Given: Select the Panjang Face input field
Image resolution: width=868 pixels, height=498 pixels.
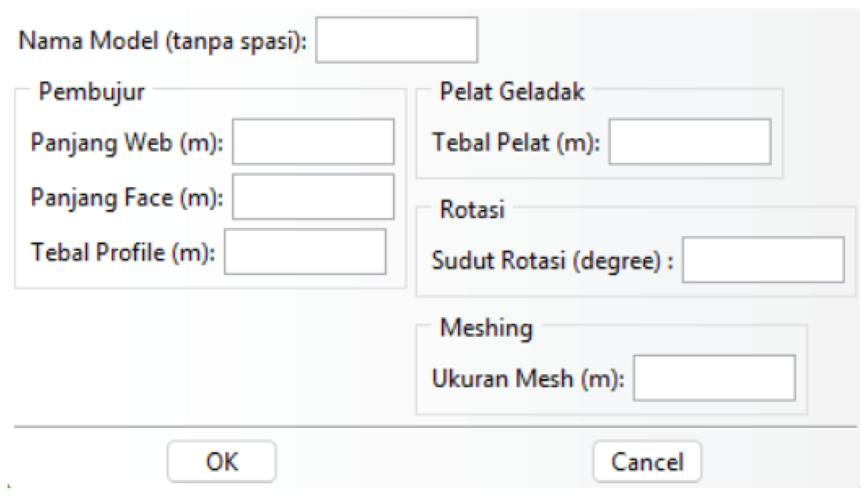Looking at the screenshot, I should point(313,197).
